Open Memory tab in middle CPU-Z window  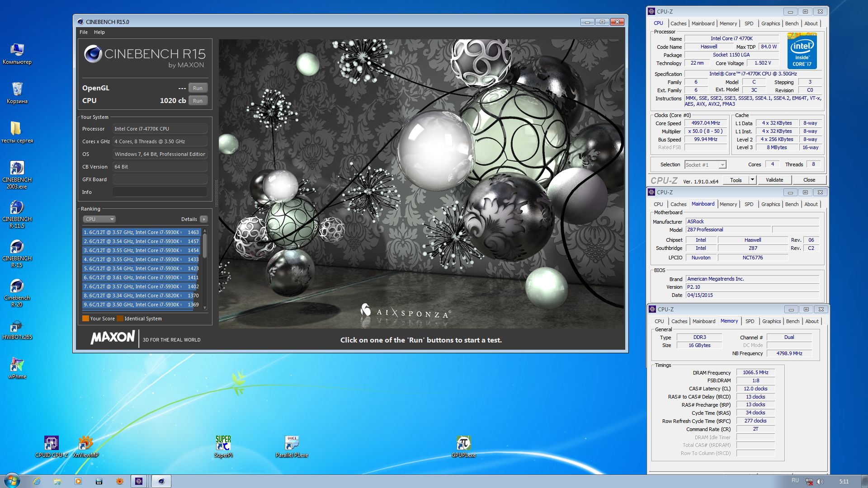pyautogui.click(x=728, y=204)
